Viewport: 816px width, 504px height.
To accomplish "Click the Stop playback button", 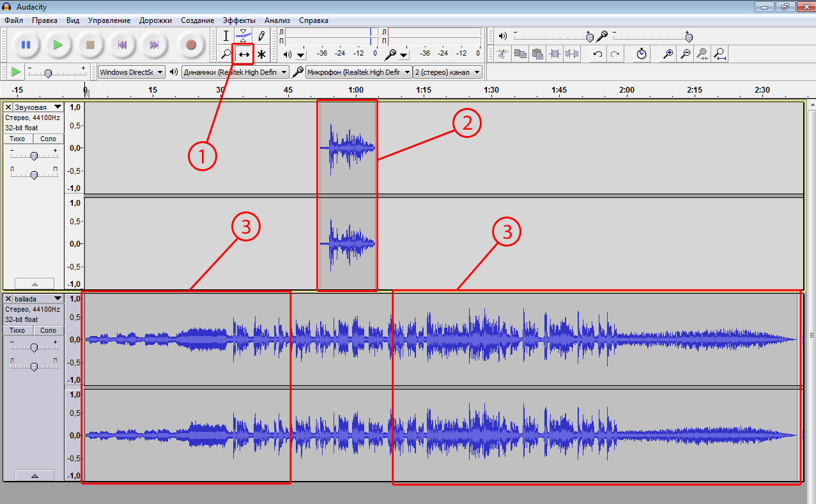I will click(x=90, y=45).
